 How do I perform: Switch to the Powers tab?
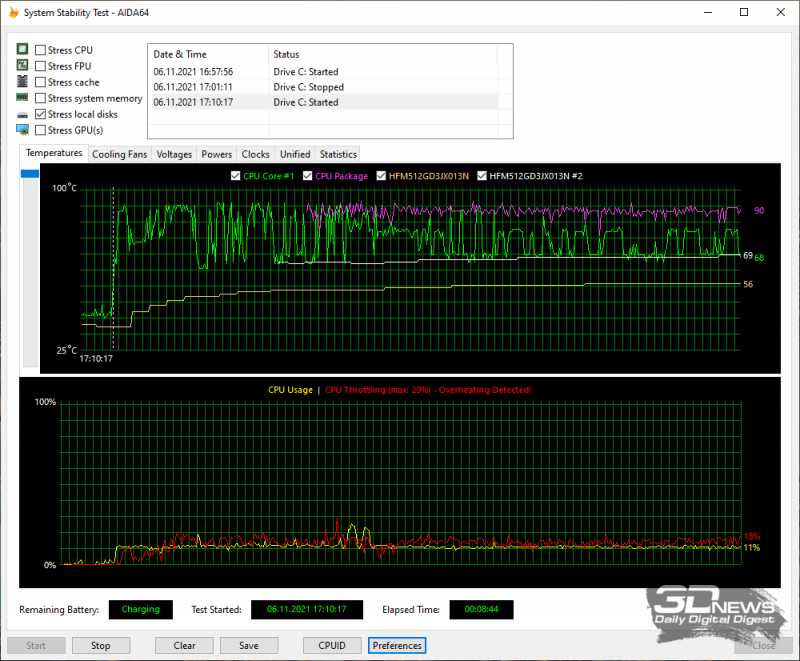pyautogui.click(x=216, y=154)
